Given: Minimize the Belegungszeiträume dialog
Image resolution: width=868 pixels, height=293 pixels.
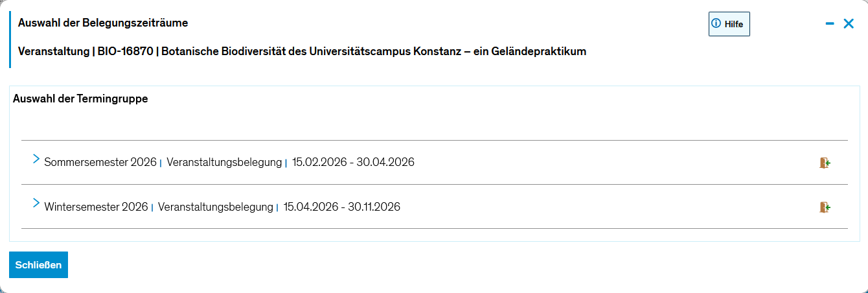Looking at the screenshot, I should click(830, 24).
